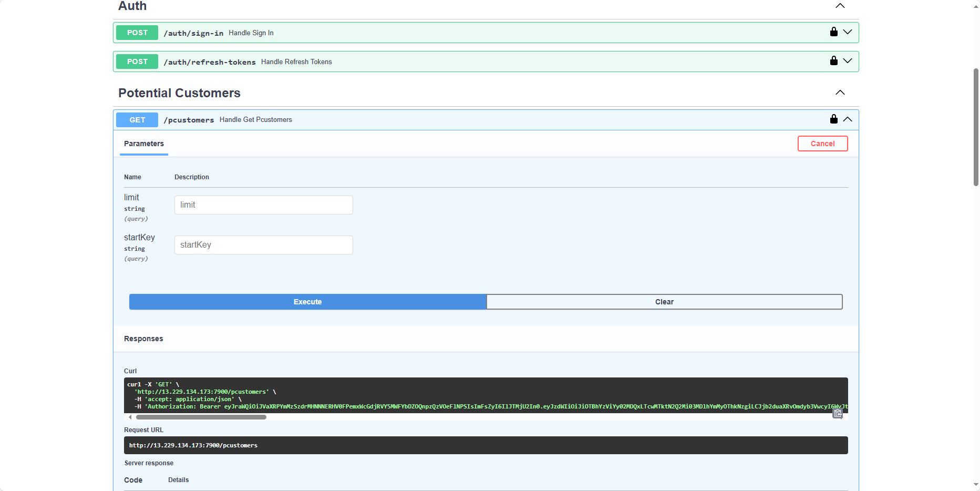Click the lock icon on /auth/refresh-tokens
Image resolution: width=980 pixels, height=491 pixels.
click(833, 61)
